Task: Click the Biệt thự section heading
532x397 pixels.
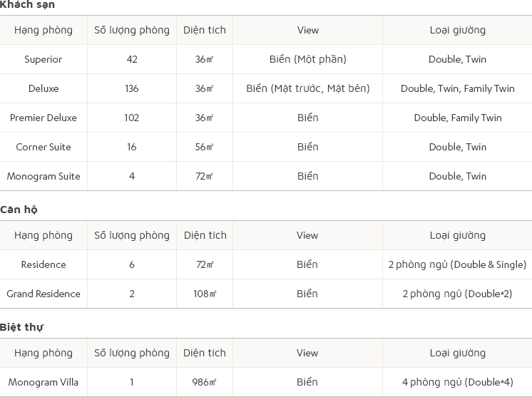Action: (x=21, y=327)
